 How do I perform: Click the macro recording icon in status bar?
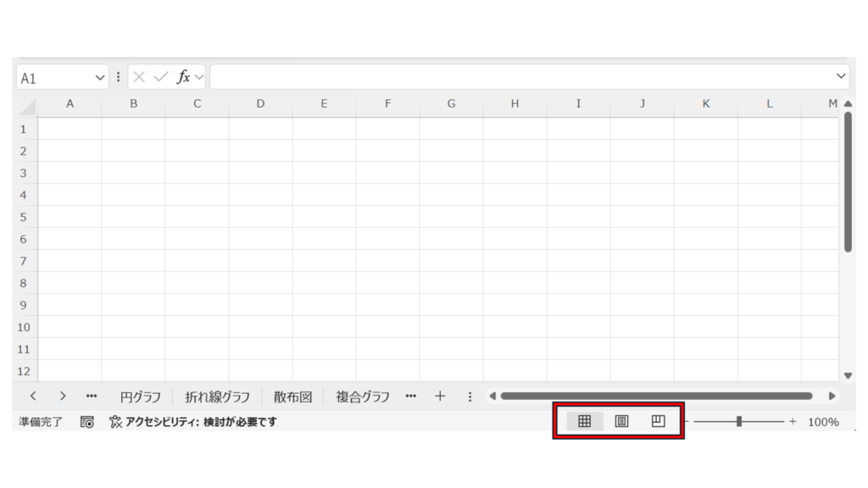click(x=87, y=422)
